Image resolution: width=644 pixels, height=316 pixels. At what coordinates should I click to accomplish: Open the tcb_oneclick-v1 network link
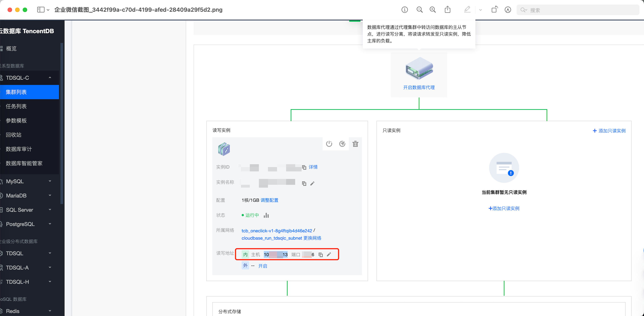pyautogui.click(x=277, y=230)
